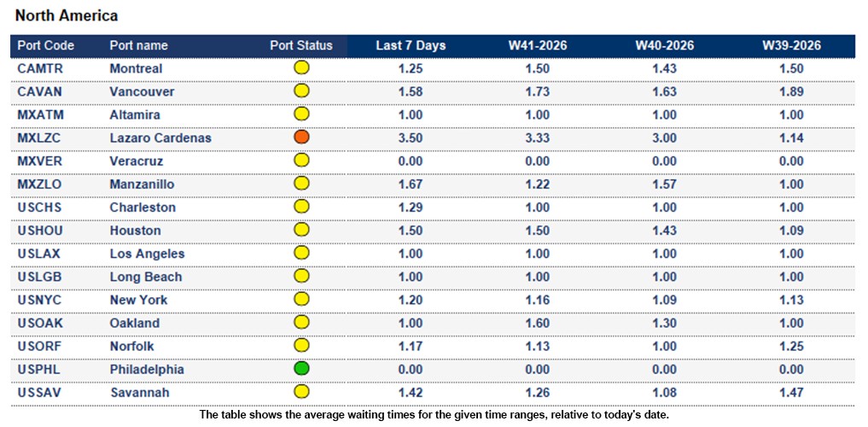
Task: Click the W41-2026 column header
Action: point(538,45)
